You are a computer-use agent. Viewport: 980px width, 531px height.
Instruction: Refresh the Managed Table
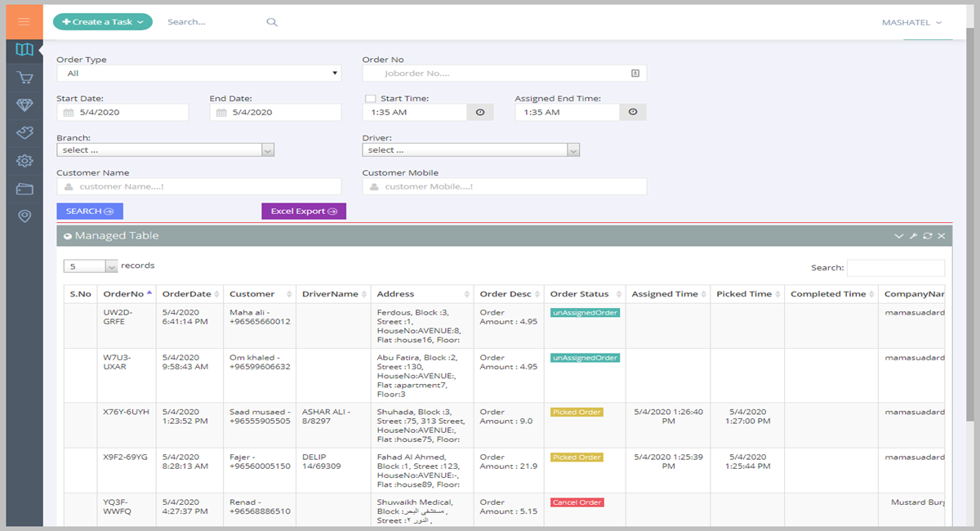coord(927,236)
